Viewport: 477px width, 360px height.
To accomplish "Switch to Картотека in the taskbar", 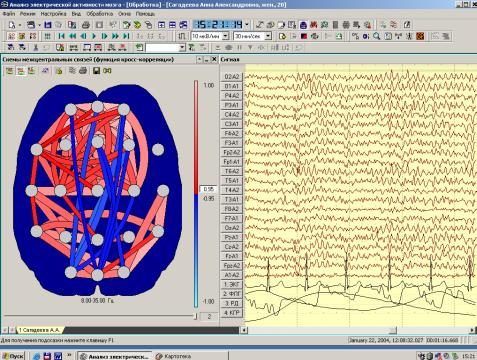I will pyautogui.click(x=174, y=356).
